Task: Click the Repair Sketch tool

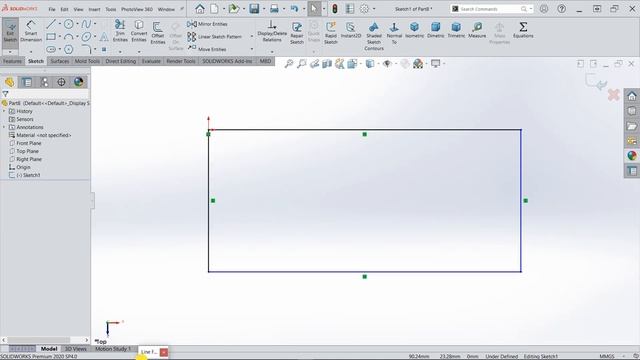Action: point(297,33)
